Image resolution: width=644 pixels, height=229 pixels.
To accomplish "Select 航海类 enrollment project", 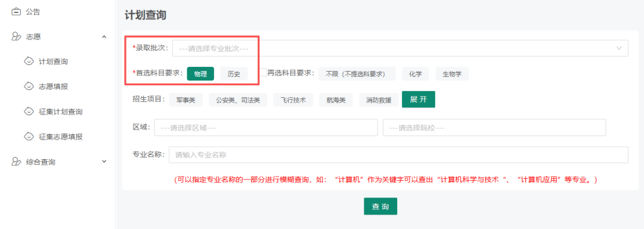I will pyautogui.click(x=336, y=100).
